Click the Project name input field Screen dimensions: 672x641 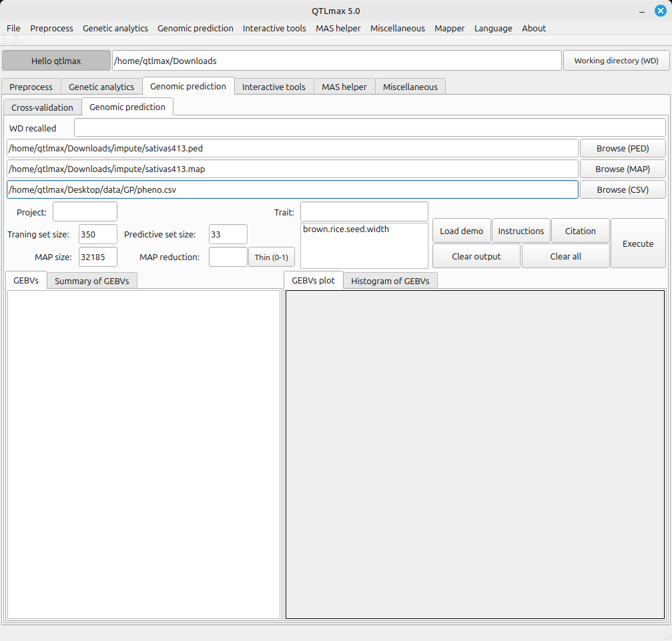[85, 211]
